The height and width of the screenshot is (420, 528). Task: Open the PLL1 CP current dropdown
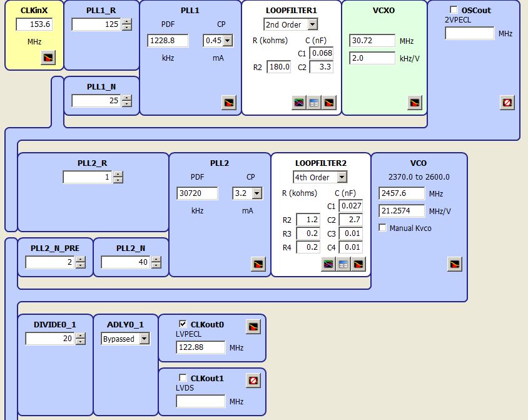(x=228, y=41)
